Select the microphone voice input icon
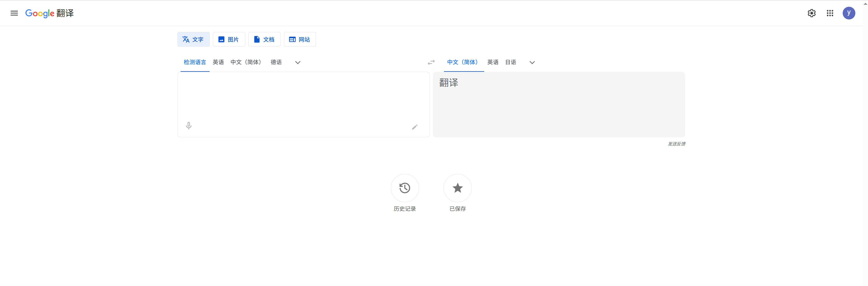868x286 pixels. click(188, 125)
